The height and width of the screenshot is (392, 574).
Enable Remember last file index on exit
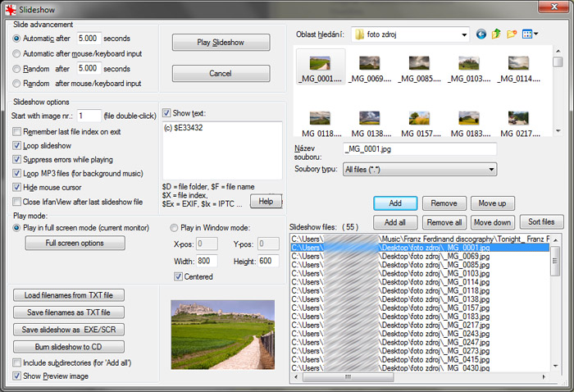tap(17, 131)
